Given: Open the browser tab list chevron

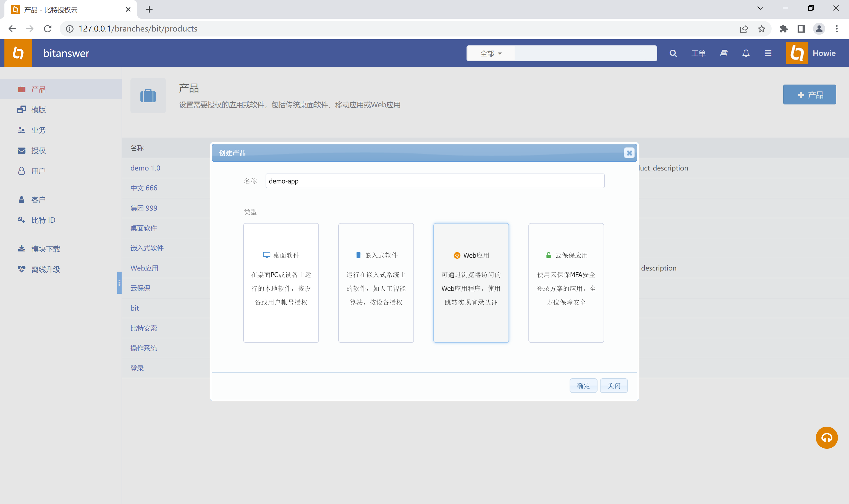Looking at the screenshot, I should (x=760, y=8).
